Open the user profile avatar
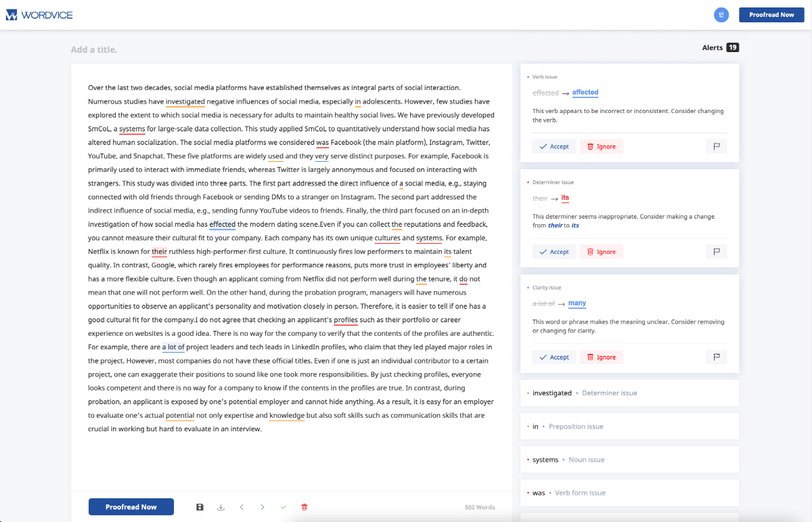This screenshot has height=522, width=812. click(721, 15)
